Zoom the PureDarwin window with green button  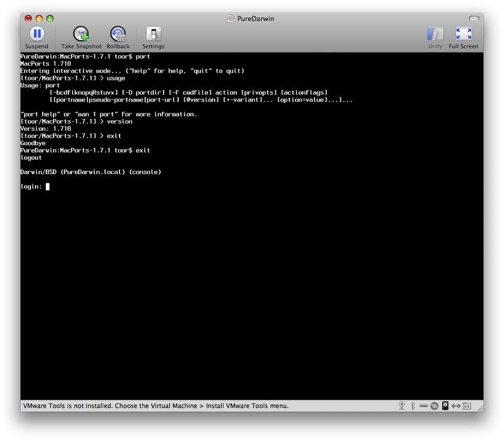coord(50,19)
